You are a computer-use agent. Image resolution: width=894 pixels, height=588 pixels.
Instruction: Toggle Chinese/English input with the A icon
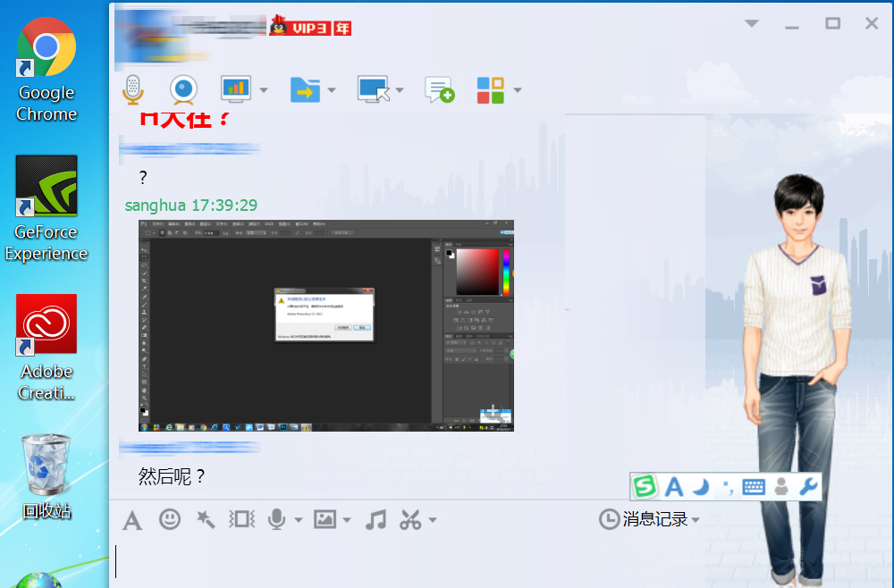click(672, 487)
